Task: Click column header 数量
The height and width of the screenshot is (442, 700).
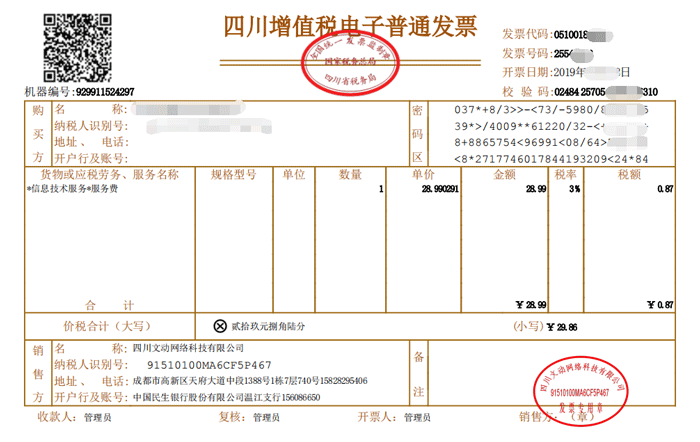Action: click(x=350, y=175)
